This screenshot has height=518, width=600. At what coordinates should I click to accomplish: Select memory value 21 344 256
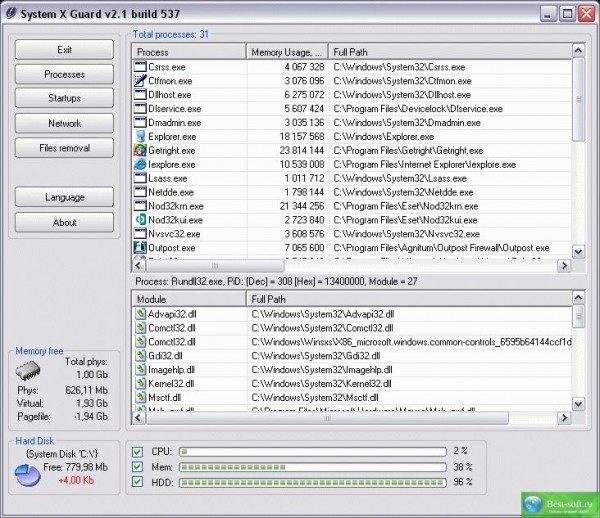tap(302, 206)
